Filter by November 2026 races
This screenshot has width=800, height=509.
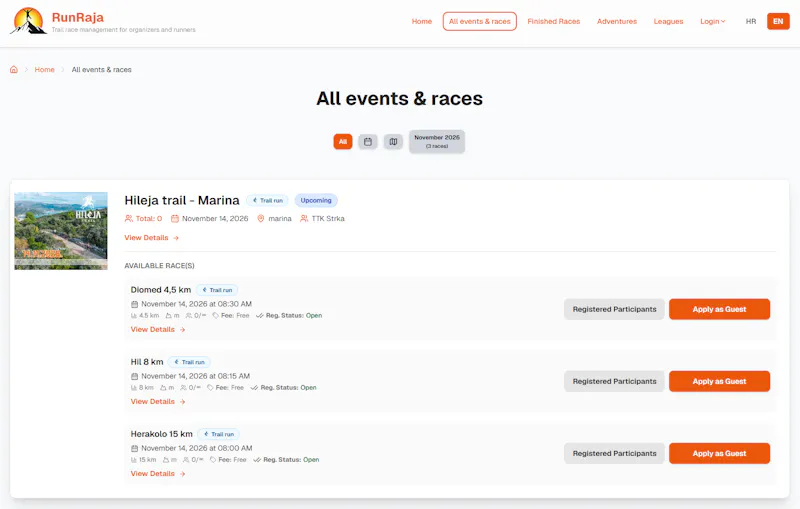click(x=437, y=141)
